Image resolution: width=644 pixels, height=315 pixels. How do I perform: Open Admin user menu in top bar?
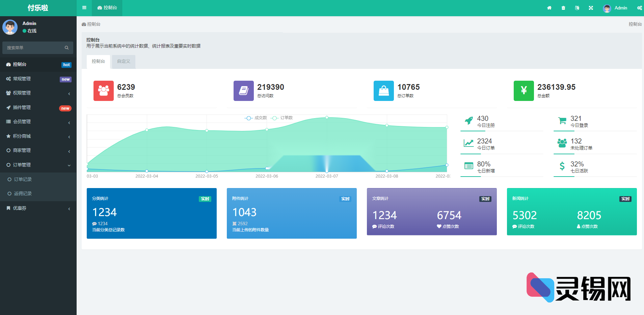pos(615,8)
